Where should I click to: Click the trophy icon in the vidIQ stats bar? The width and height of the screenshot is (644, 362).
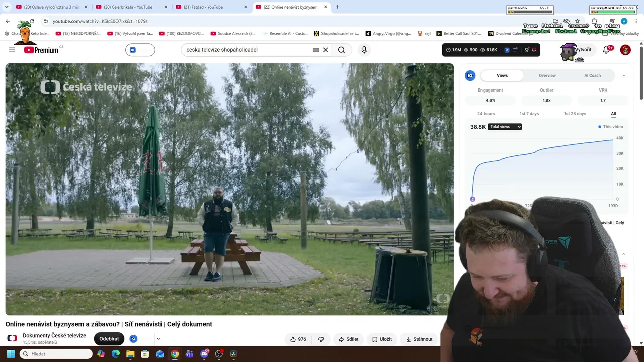527,50
